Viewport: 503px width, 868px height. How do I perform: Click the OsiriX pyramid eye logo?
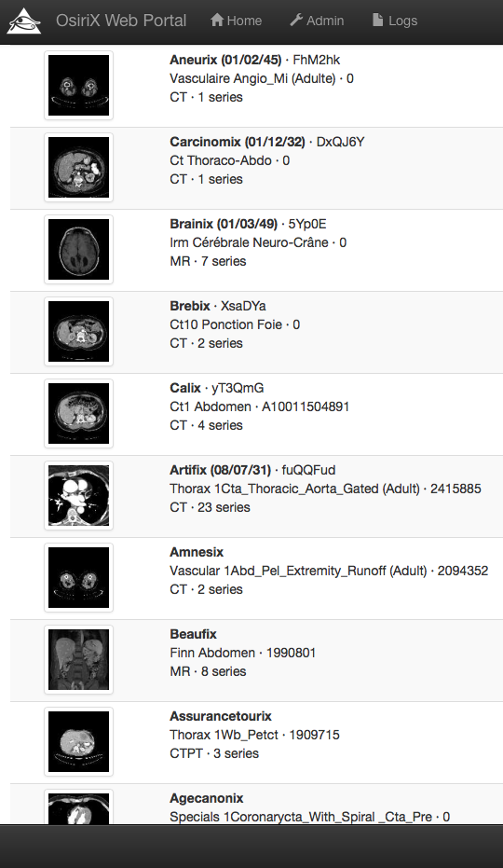point(24,21)
